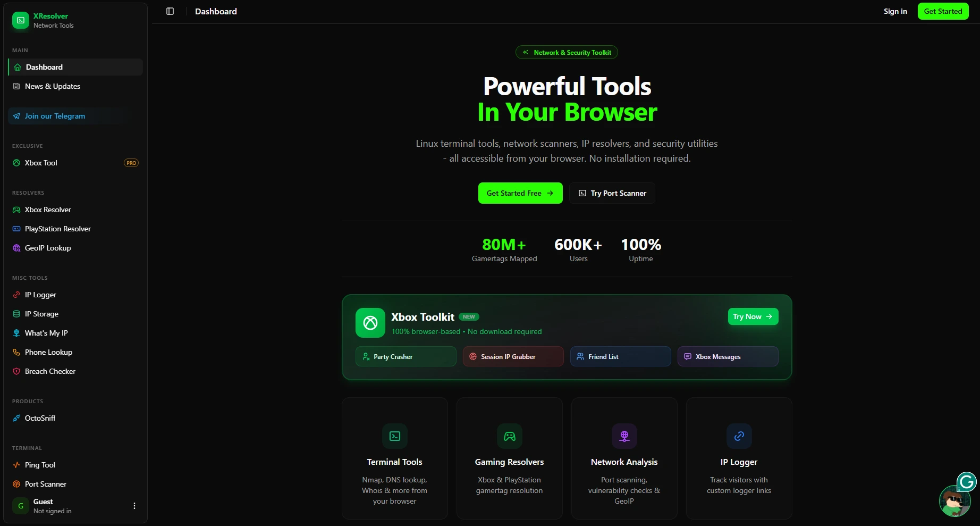Click Network & Security Toolkit badge
This screenshot has width=980, height=526.
pyautogui.click(x=567, y=52)
